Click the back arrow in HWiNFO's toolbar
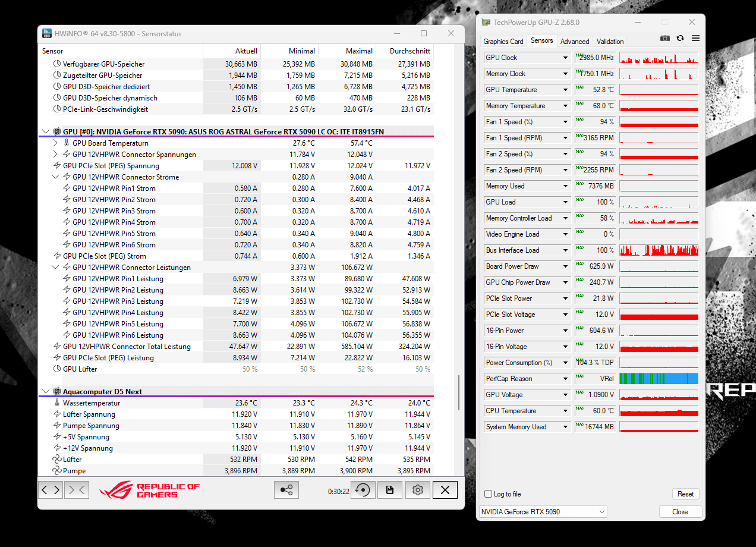The image size is (756, 547). click(46, 489)
